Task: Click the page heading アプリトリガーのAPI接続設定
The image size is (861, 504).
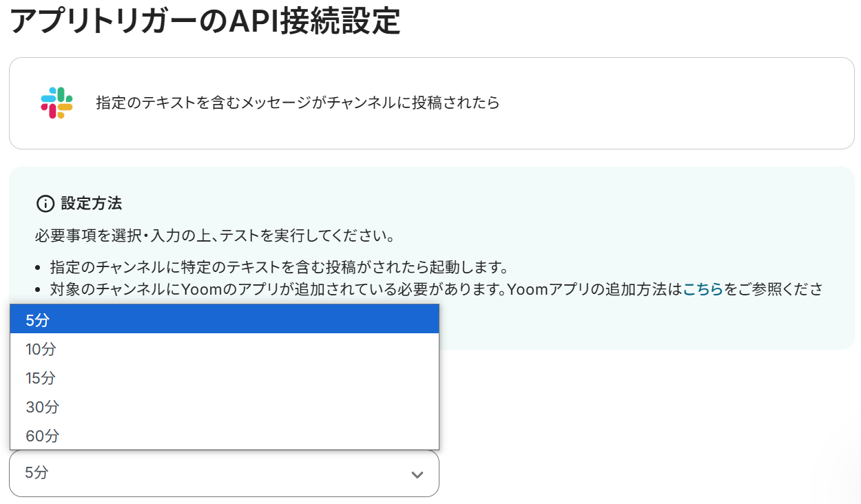Action: click(x=205, y=21)
